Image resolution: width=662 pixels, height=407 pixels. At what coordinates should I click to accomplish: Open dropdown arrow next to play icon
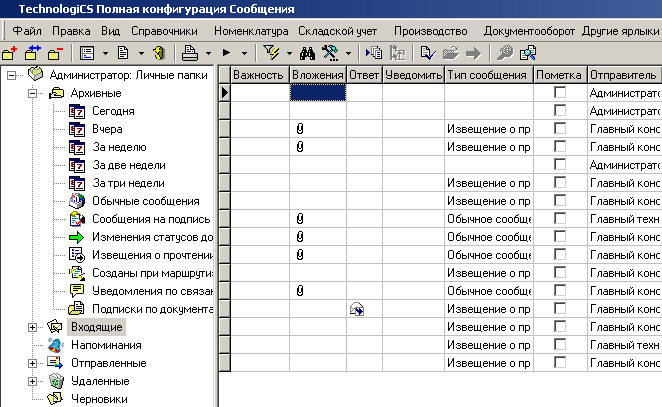coord(244,54)
